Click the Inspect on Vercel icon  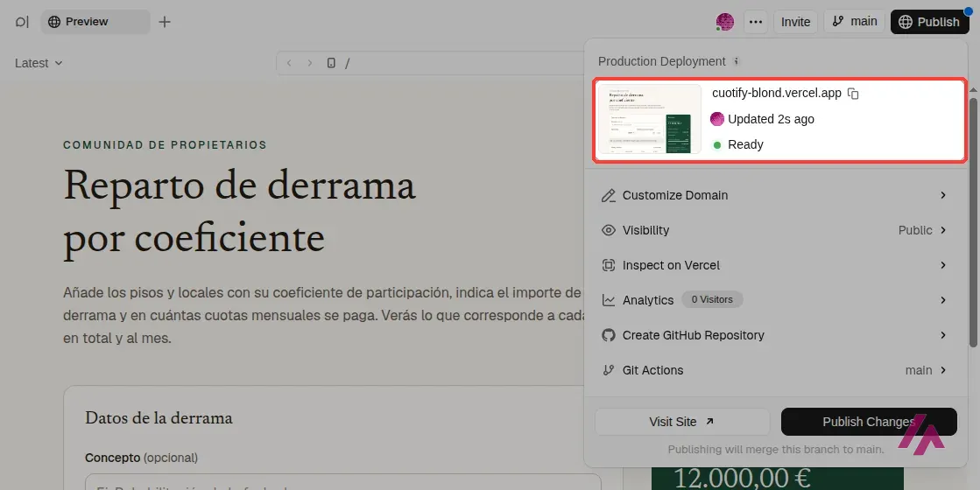[608, 265]
